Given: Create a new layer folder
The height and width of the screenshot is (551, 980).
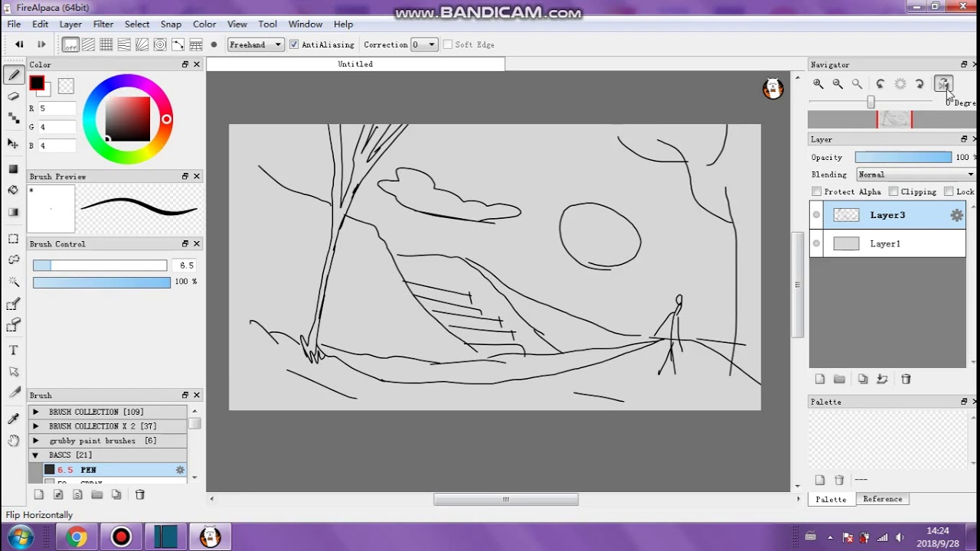Looking at the screenshot, I should [839, 379].
